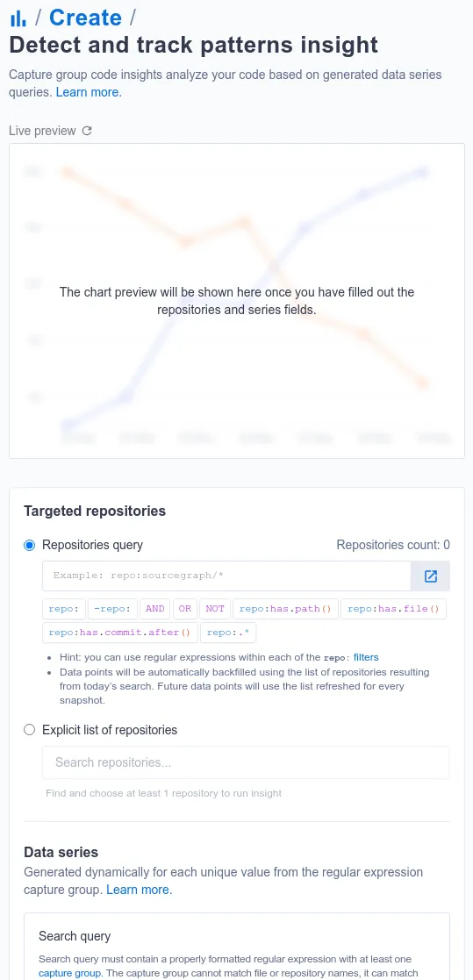Insert the repo: filter chip
This screenshot has width=473, height=980.
pos(64,609)
